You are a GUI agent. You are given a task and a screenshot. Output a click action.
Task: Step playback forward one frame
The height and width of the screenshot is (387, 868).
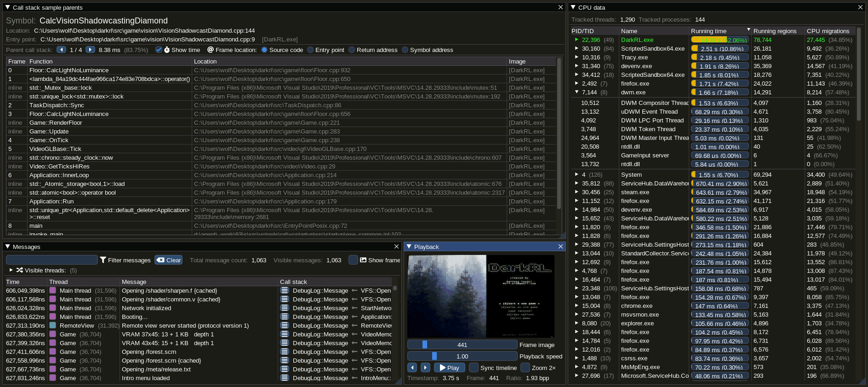click(x=426, y=368)
